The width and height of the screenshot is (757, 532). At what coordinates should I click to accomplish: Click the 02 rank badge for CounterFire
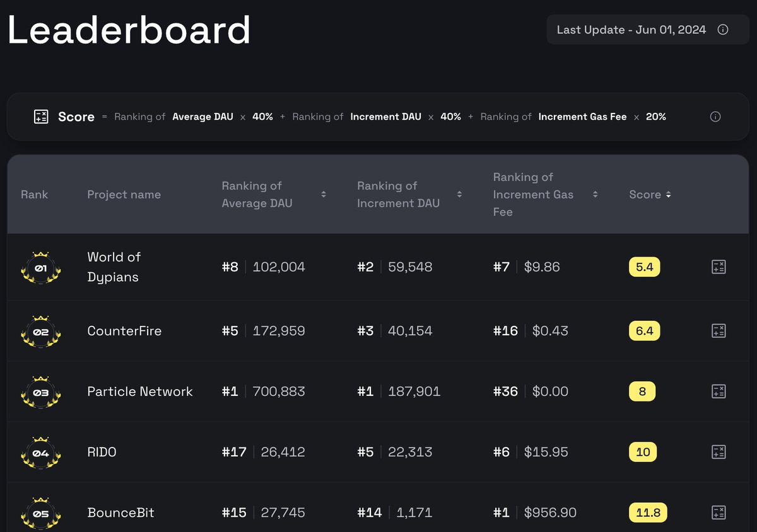pos(41,331)
